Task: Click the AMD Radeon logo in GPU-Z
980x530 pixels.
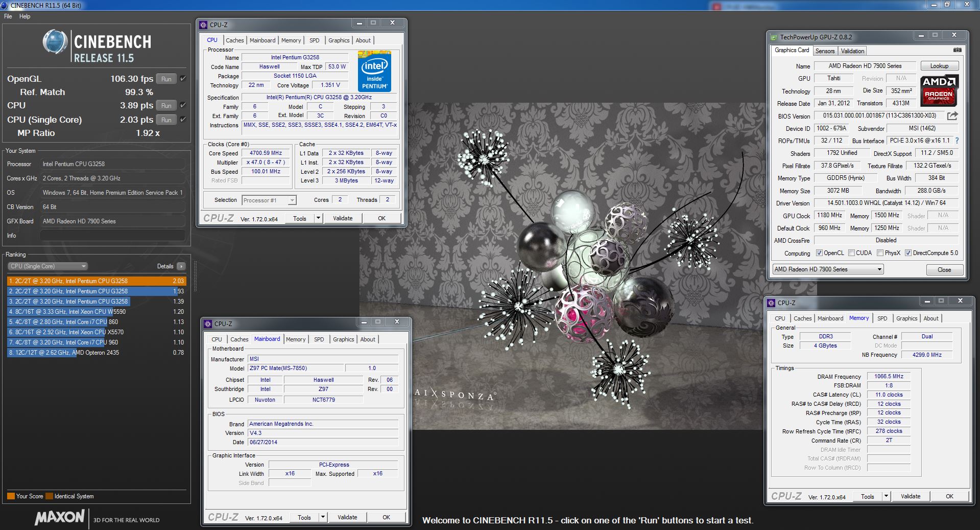Action: pos(939,90)
